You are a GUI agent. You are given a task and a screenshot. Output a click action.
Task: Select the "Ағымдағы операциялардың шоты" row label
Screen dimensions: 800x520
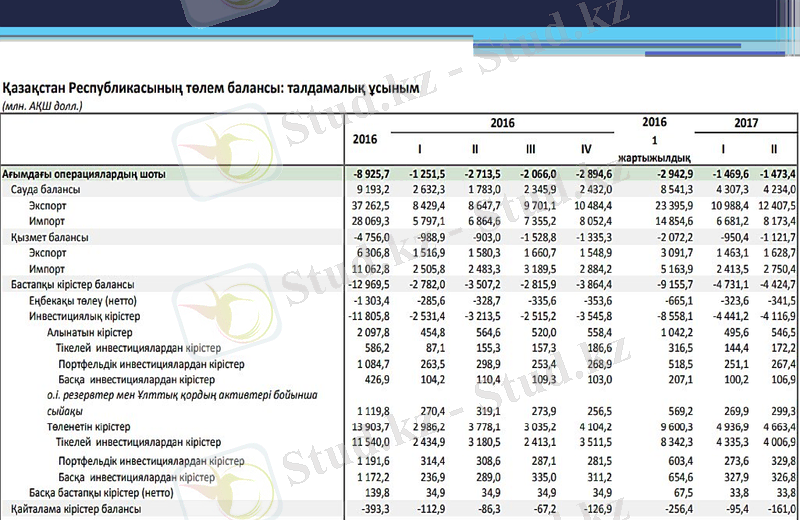point(84,174)
